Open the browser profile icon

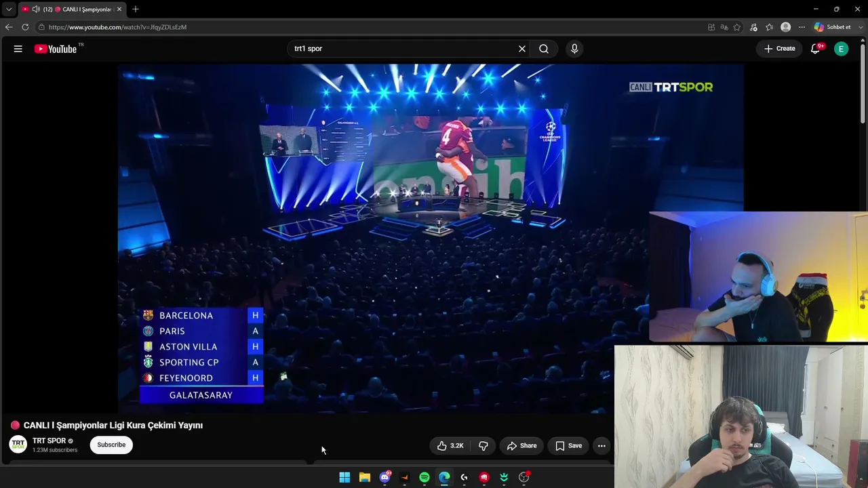click(x=786, y=27)
